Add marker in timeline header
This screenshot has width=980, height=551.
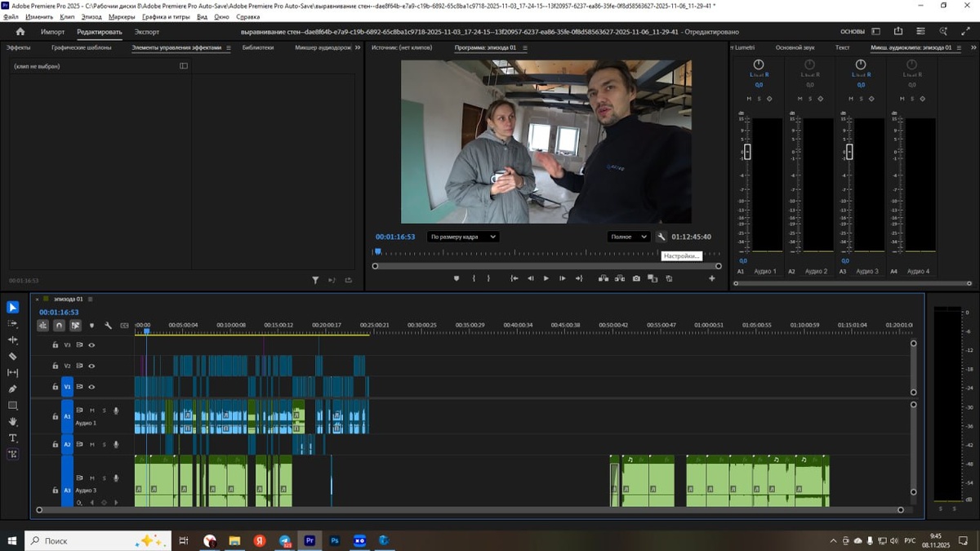click(91, 325)
